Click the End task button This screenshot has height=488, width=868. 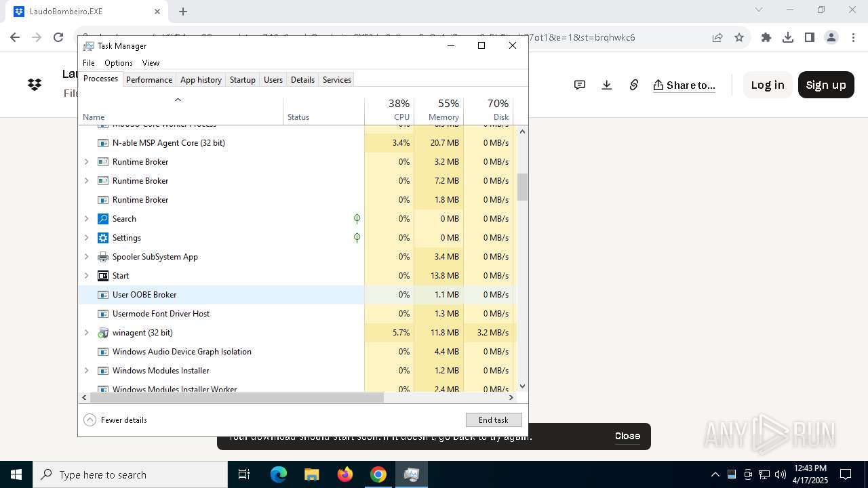point(494,420)
